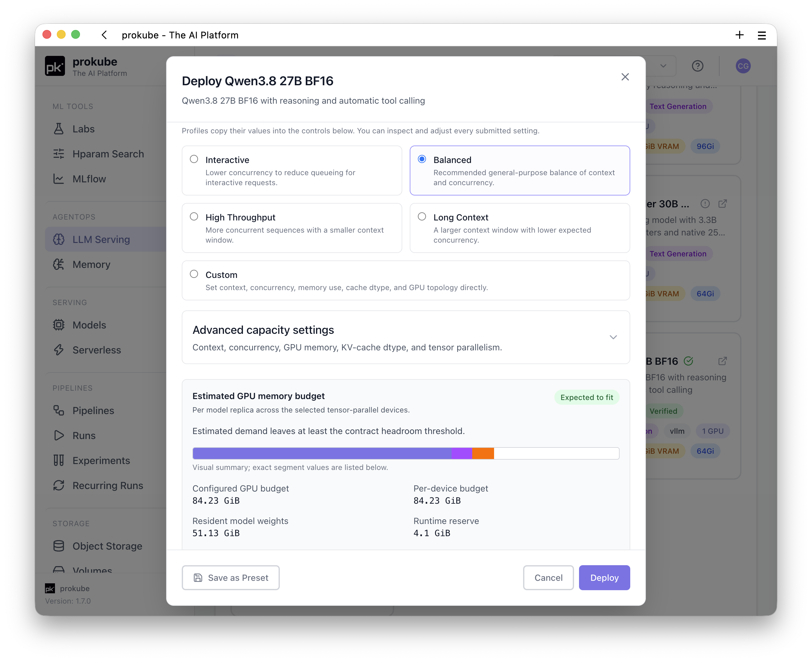Select the High Throughput profile radio
Viewport: 812px width, 662px height.
tap(194, 217)
